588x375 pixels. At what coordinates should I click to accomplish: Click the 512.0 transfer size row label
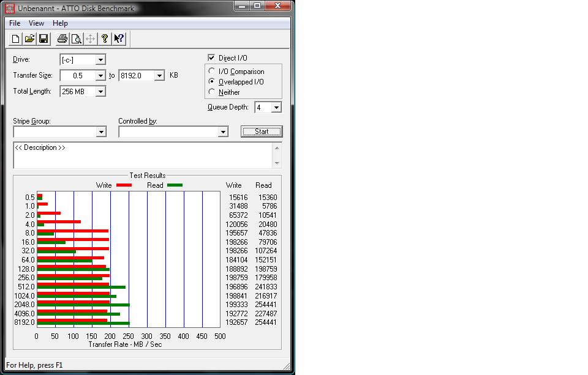click(26, 287)
